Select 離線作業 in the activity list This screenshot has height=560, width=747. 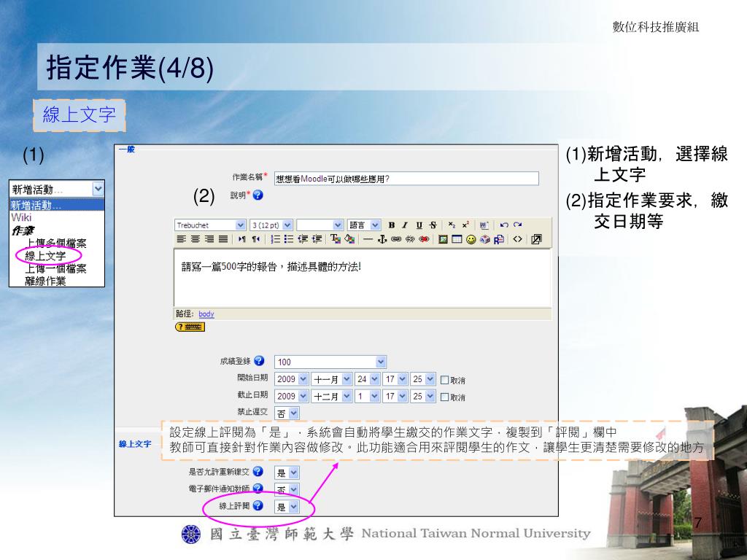(45, 281)
